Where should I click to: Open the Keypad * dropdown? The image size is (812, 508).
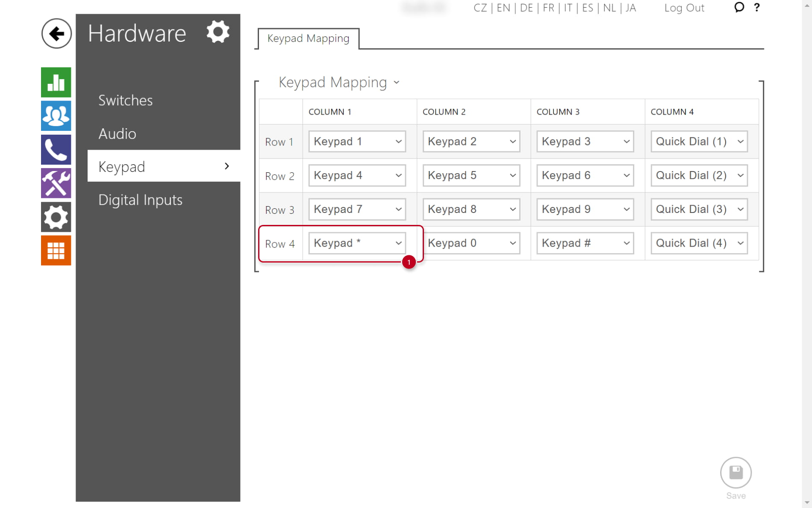tap(357, 243)
